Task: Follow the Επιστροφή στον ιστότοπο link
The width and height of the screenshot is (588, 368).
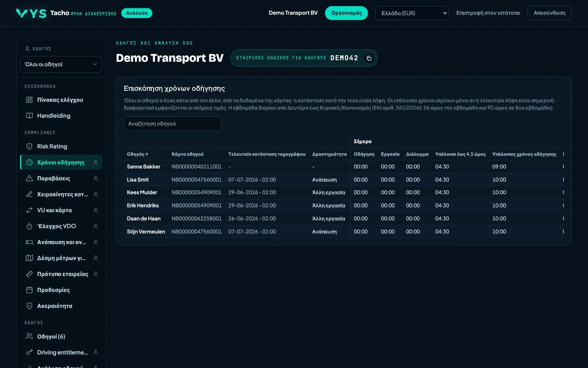Action: [488, 13]
